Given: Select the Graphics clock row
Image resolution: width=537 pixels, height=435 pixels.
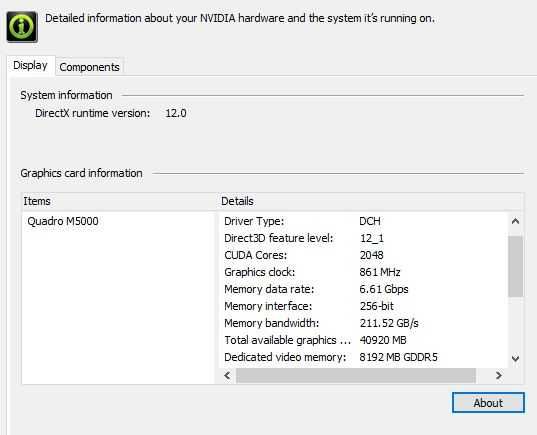Looking at the screenshot, I should click(x=363, y=272).
